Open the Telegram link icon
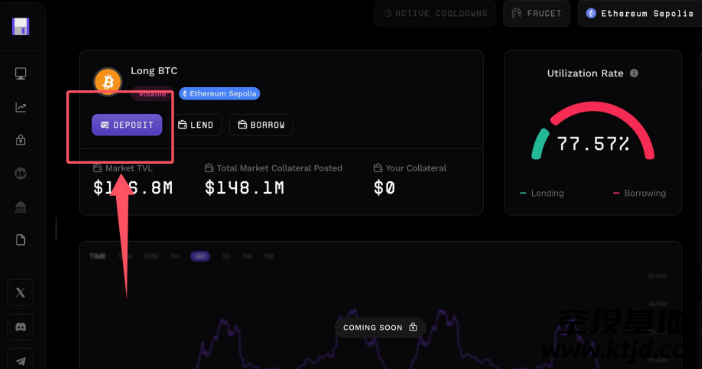Viewport: 702px width, 369px height. [21, 360]
